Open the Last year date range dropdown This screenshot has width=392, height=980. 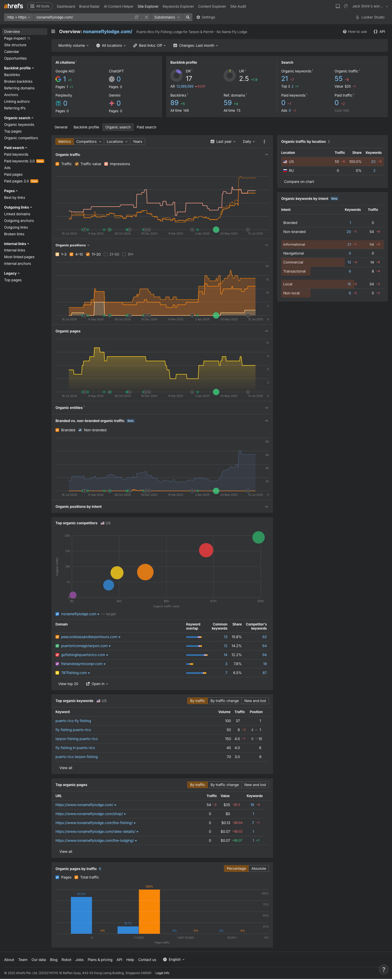pyautogui.click(x=223, y=142)
